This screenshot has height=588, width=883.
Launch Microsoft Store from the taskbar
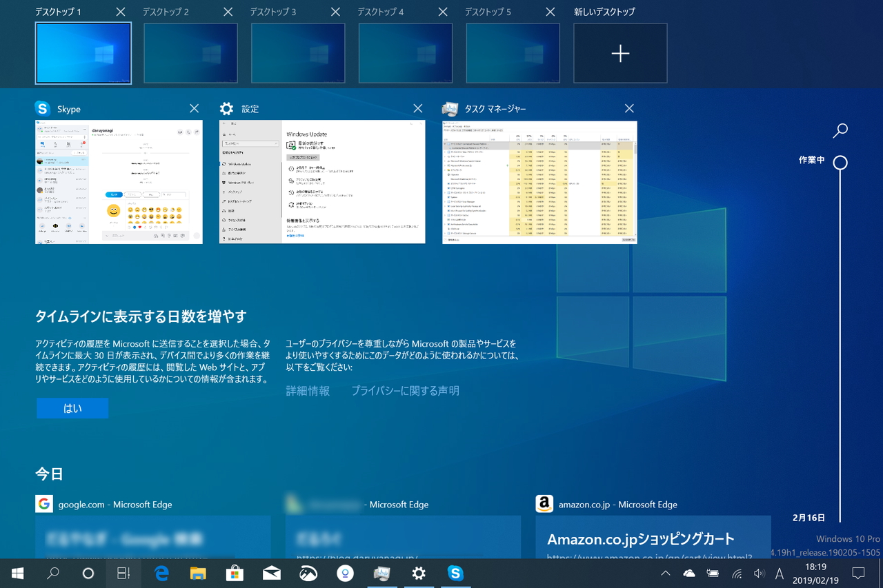(235, 573)
